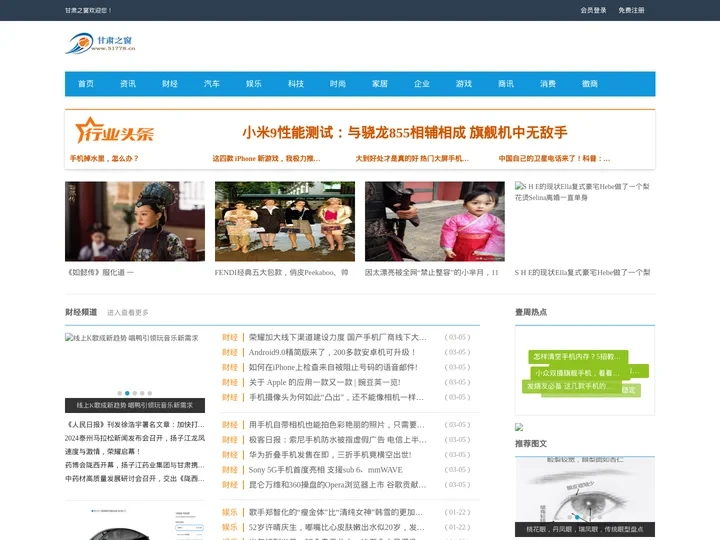Open 会员登录 link in top bar

coord(593,10)
